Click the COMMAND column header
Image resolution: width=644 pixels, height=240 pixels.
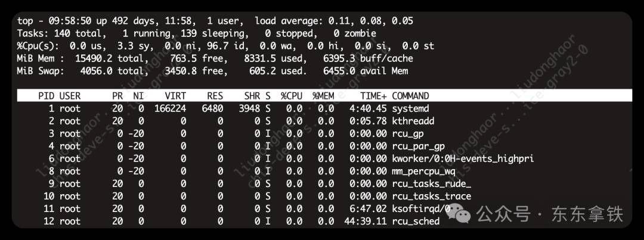(x=410, y=96)
